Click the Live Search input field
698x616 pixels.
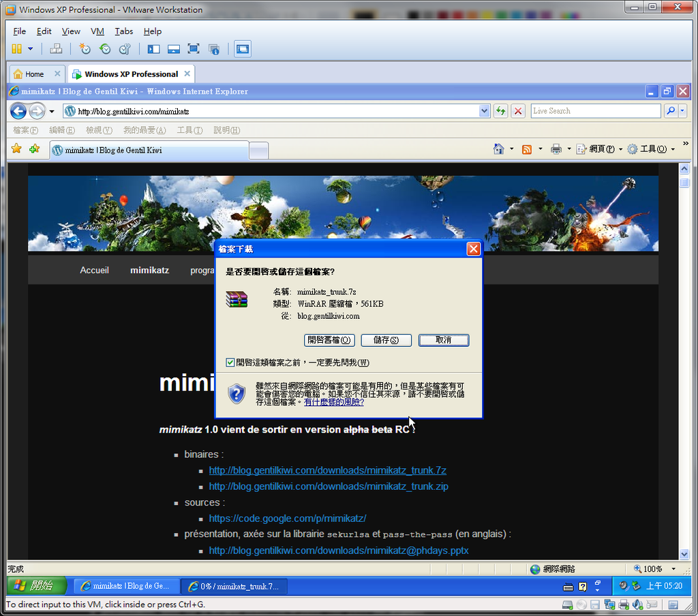[596, 111]
